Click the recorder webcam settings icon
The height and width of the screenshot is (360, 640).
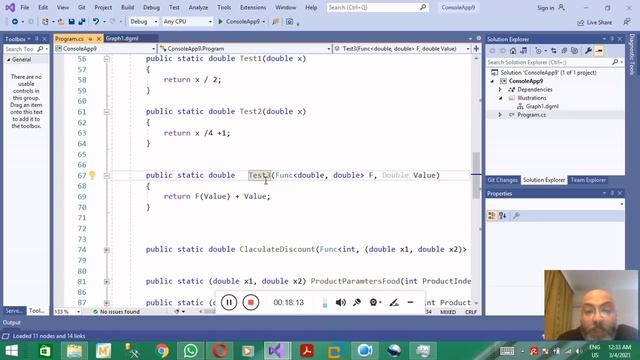tap(373, 302)
